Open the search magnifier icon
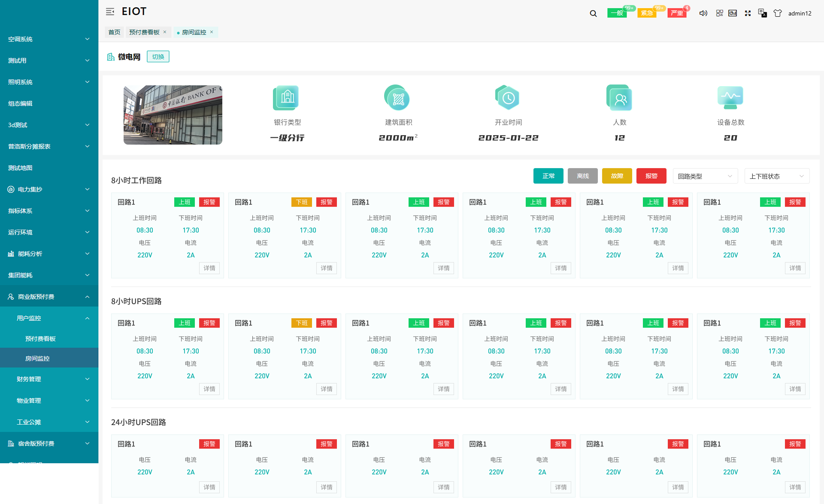This screenshot has width=824, height=504. pos(593,13)
